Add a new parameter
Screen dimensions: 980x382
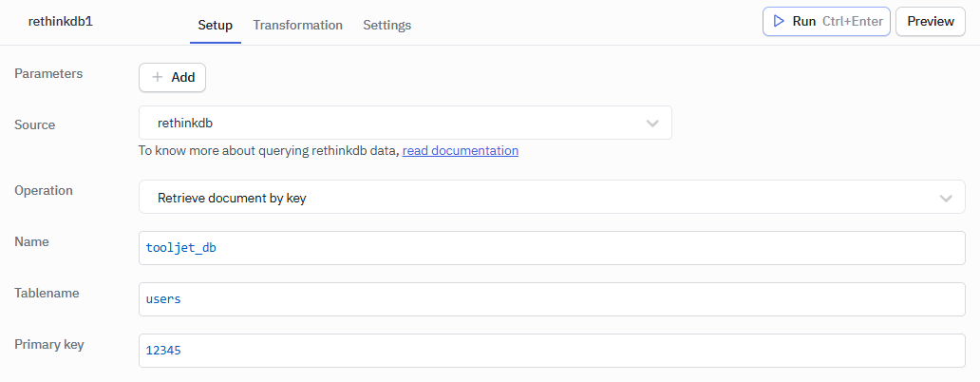tap(172, 78)
